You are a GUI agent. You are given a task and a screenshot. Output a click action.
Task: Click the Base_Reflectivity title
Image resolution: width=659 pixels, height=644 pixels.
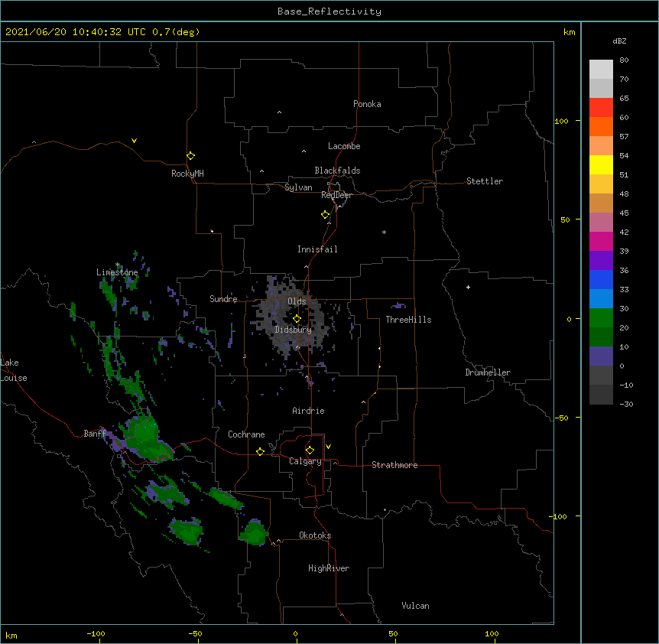[x=329, y=11]
